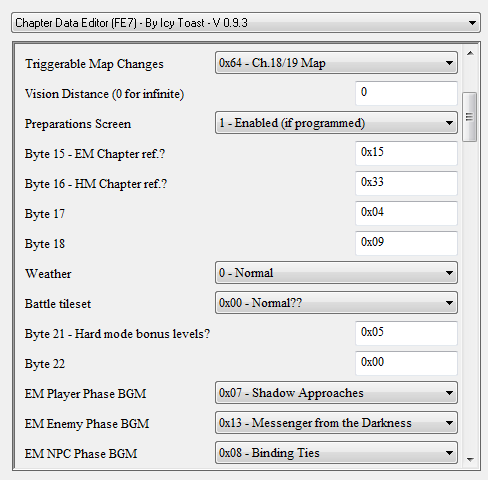Image resolution: width=488 pixels, height=480 pixels.
Task: Expand the Triggerable Map Changes dropdown
Action: click(x=336, y=63)
